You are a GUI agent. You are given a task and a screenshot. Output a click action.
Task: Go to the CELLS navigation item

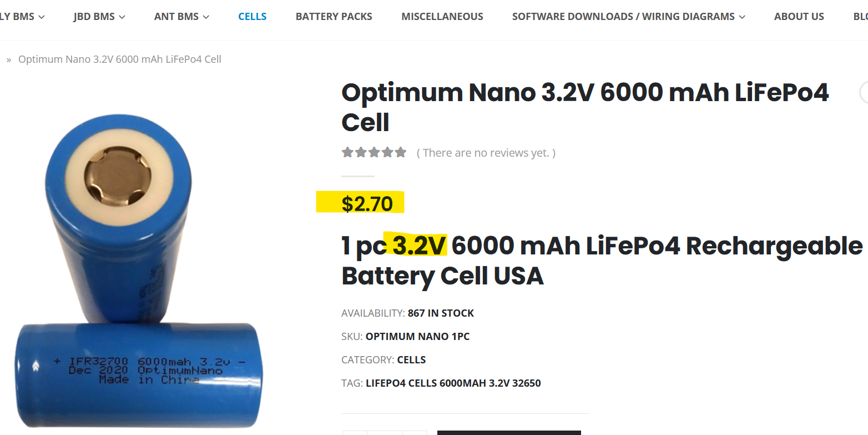point(253,17)
